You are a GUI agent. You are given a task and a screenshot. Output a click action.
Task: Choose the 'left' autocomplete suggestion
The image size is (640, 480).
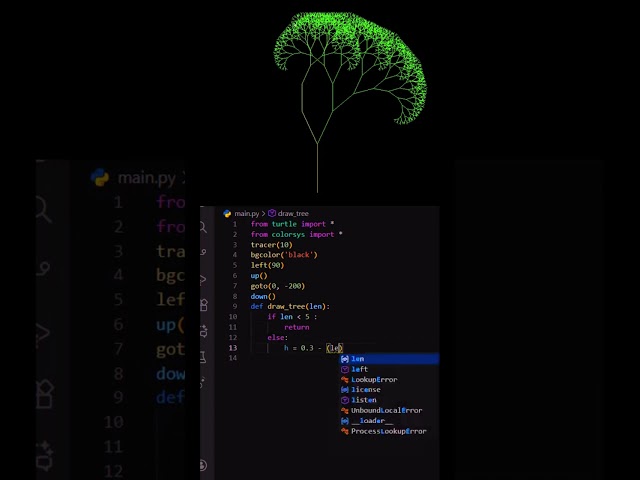tap(390, 369)
